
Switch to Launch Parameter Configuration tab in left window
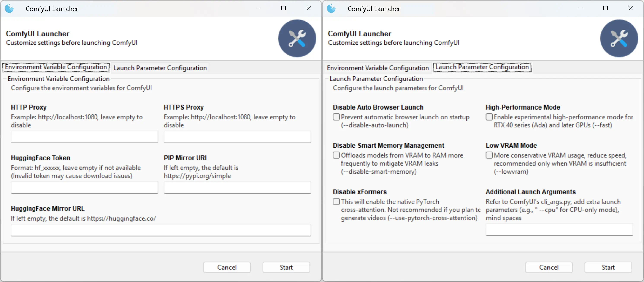coord(160,68)
